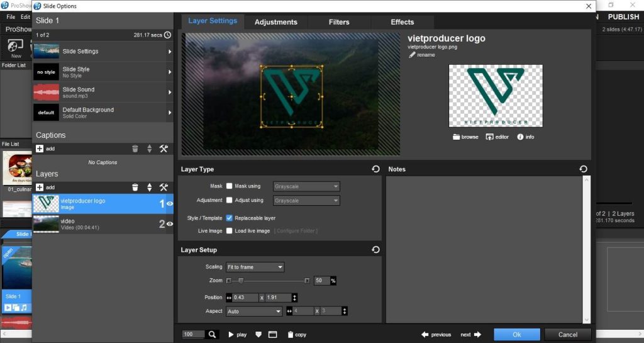The width and height of the screenshot is (644, 343).
Task: Uncheck the Replaceable layer checkbox
Action: (230, 218)
